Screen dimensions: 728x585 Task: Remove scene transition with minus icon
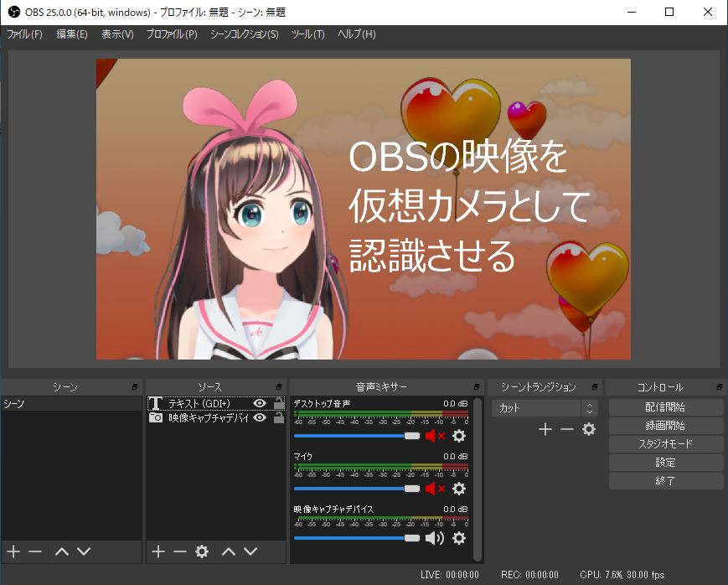tap(567, 429)
